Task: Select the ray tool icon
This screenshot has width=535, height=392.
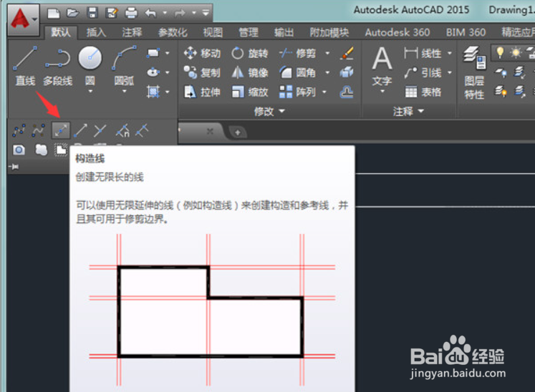Action: [x=80, y=131]
